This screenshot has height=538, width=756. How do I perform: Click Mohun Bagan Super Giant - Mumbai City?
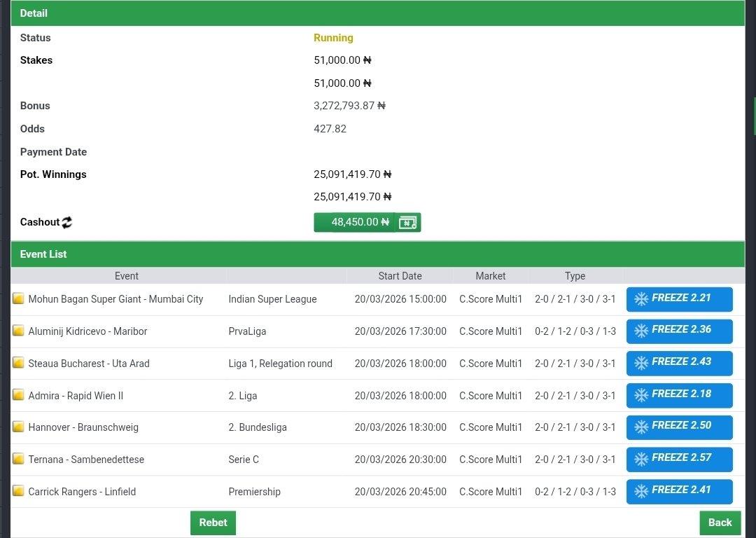(x=115, y=299)
